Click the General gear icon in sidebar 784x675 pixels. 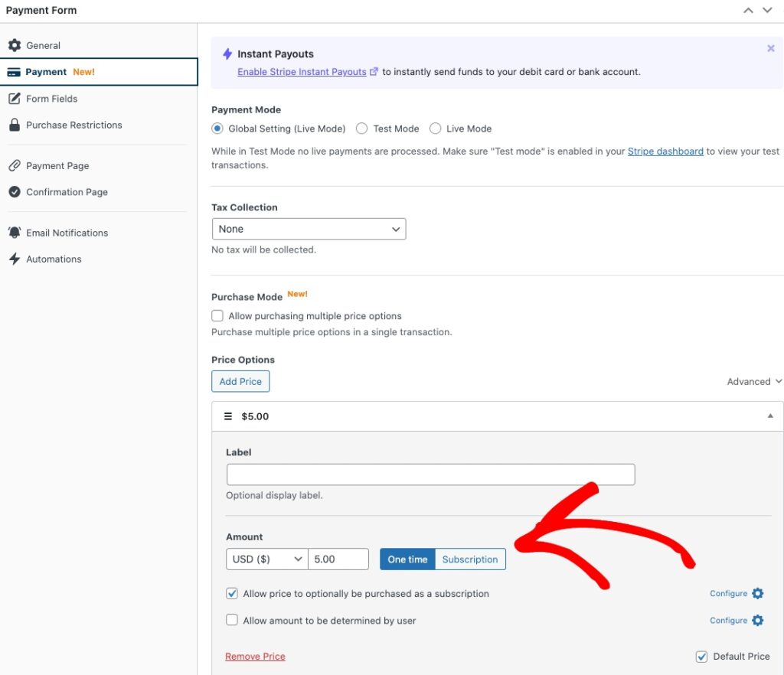pos(15,46)
